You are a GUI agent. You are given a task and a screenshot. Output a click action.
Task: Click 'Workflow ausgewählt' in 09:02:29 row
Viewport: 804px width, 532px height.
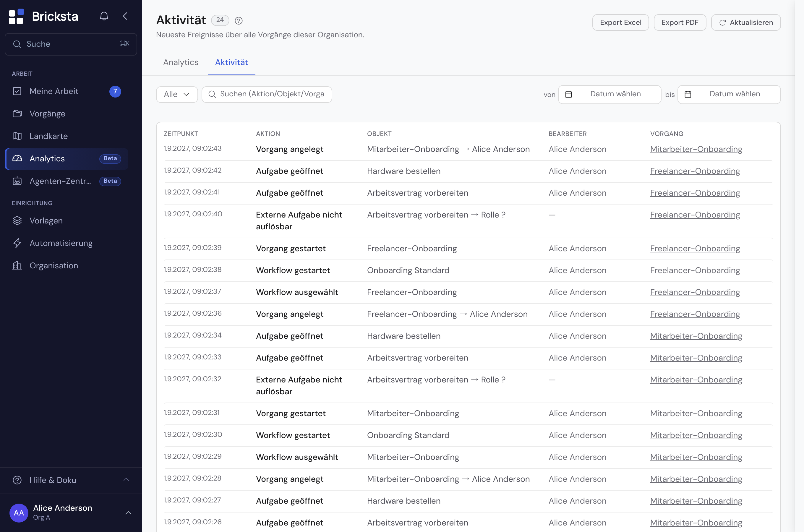pyautogui.click(x=297, y=457)
